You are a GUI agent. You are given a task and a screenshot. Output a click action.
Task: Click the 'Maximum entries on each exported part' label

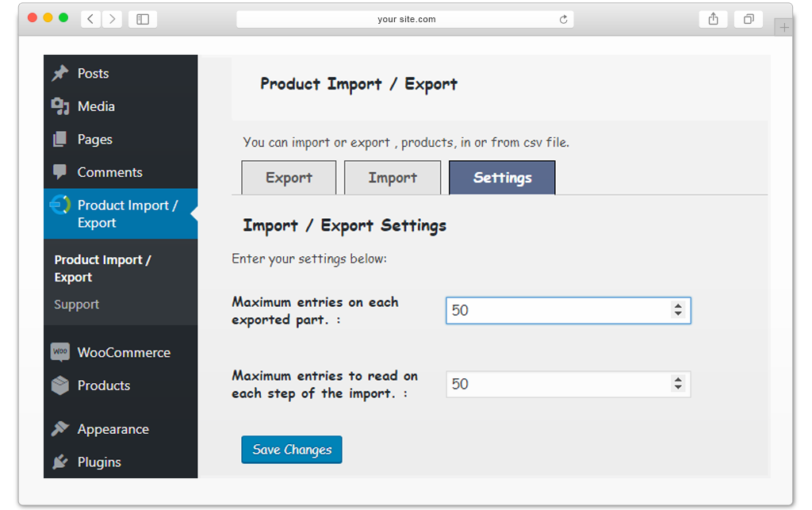pyautogui.click(x=315, y=311)
